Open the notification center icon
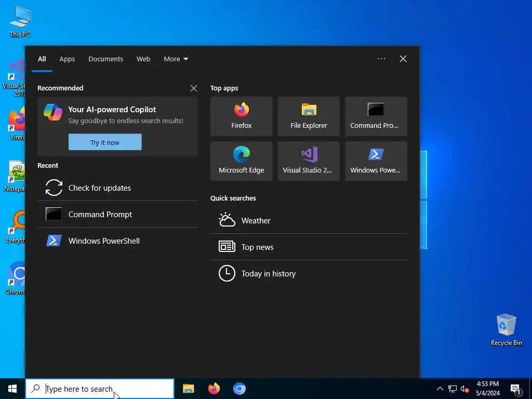532x399 pixels. [x=515, y=389]
